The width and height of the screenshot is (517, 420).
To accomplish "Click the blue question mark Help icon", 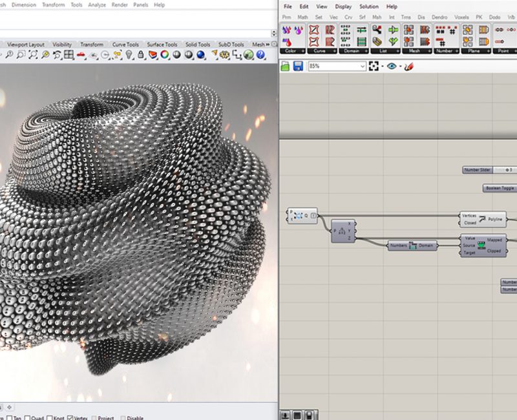I will click(260, 55).
